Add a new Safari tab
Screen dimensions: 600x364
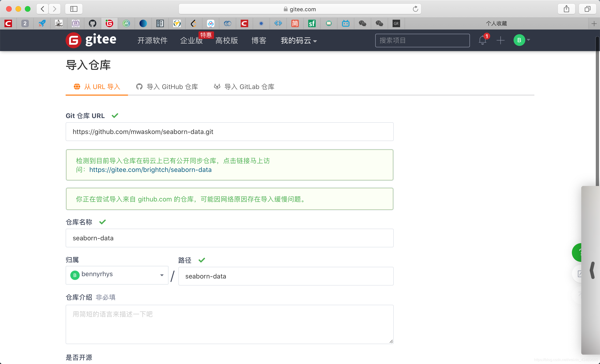tap(594, 24)
